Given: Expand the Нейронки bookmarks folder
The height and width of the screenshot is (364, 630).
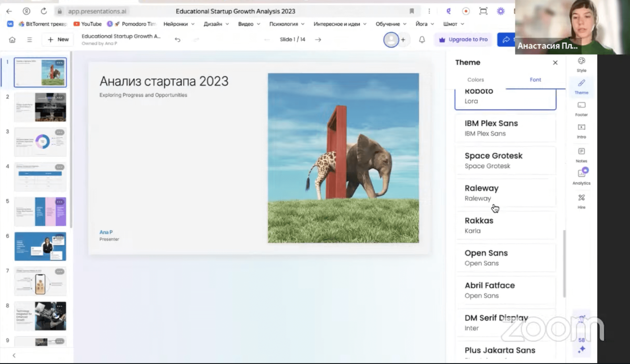Looking at the screenshot, I should [178, 24].
